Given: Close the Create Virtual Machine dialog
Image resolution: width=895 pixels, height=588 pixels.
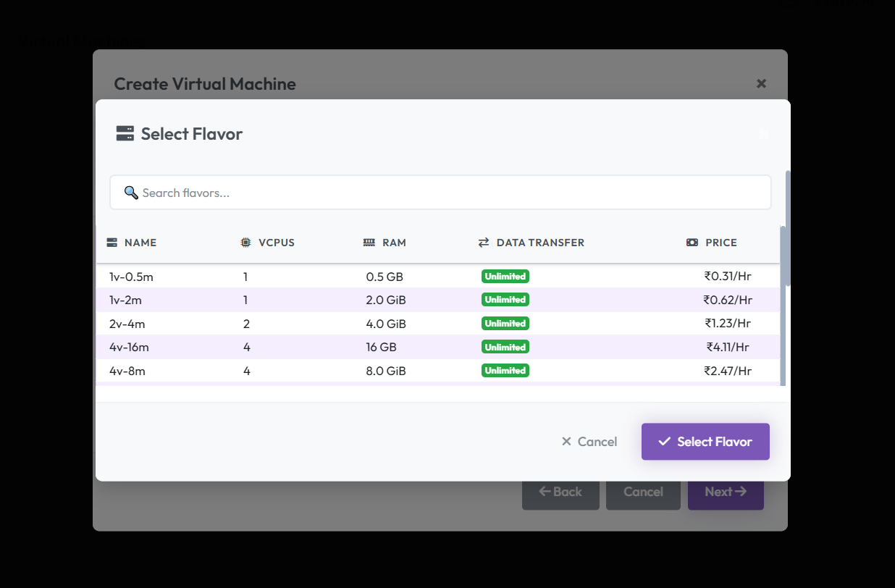Looking at the screenshot, I should (x=761, y=84).
